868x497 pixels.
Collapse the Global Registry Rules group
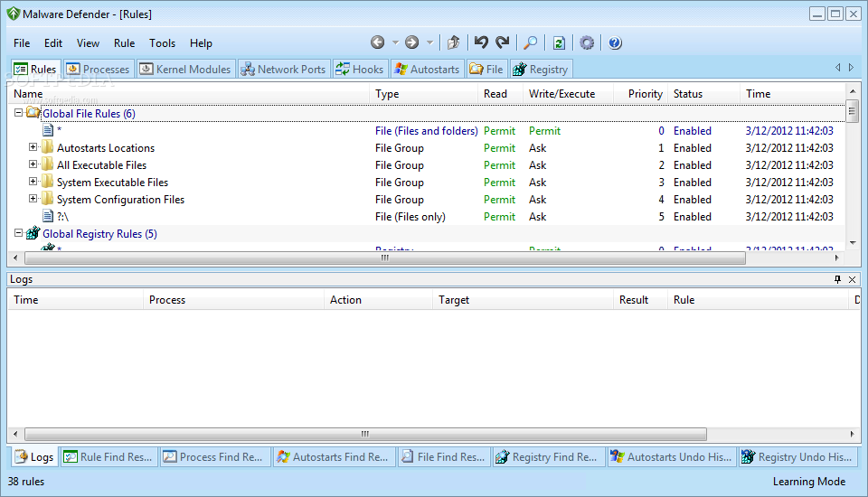(18, 233)
